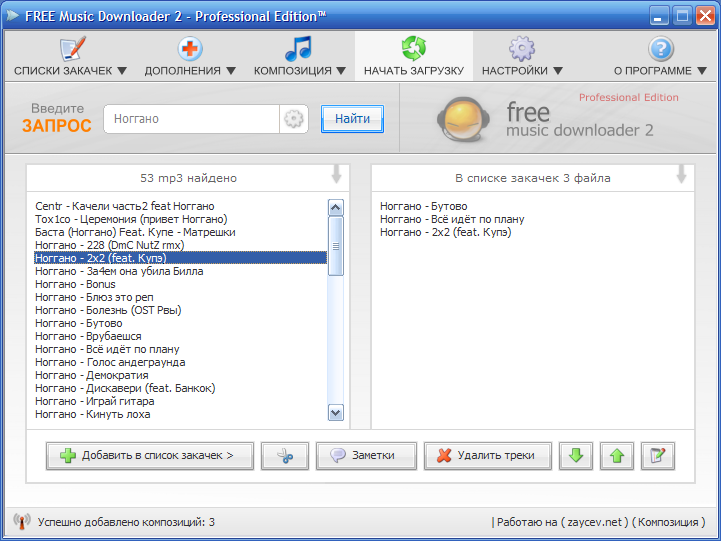The width and height of the screenshot is (721, 541).
Task: Select highlighted Ноггано - 2x2 in results list
Action: click(180, 258)
